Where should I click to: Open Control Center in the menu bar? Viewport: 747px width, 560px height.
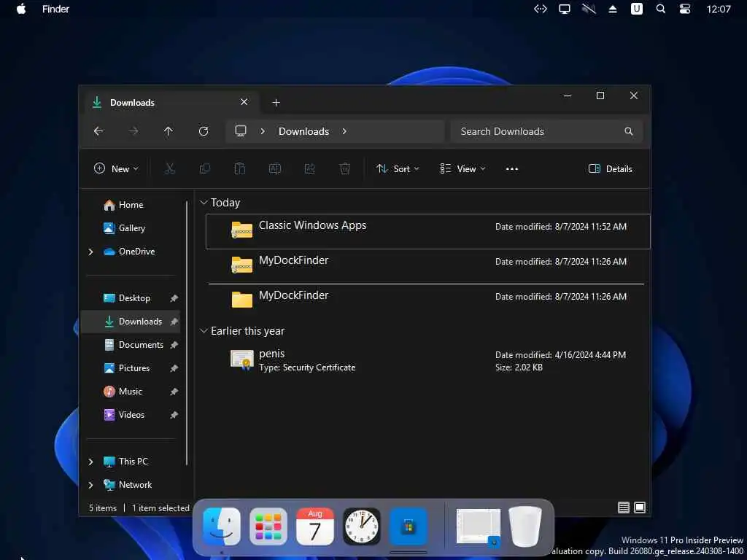tap(684, 9)
